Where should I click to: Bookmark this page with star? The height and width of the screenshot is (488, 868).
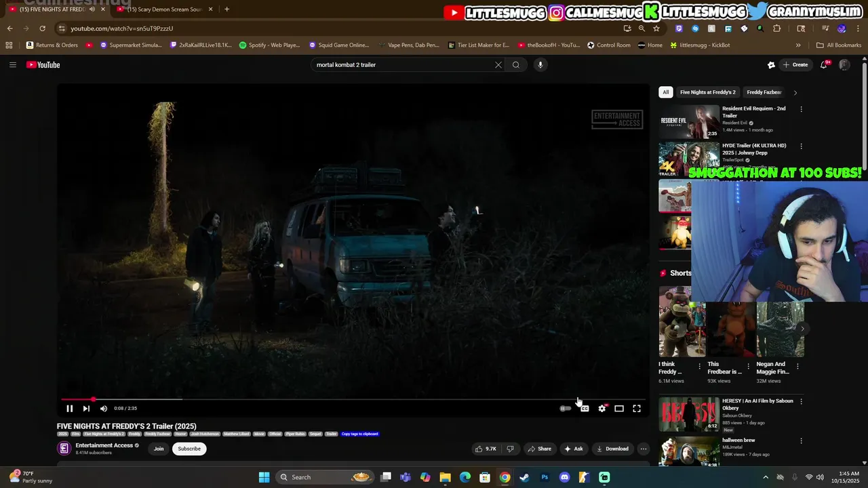pos(656,28)
